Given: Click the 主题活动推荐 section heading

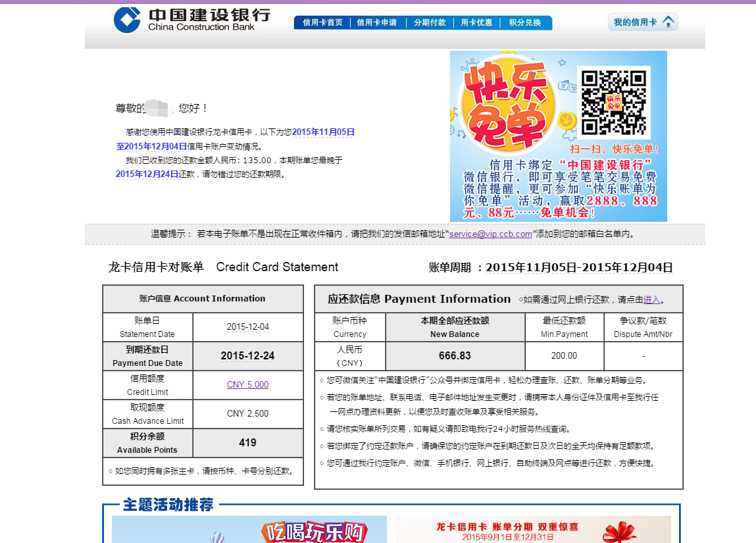Looking at the screenshot, I should click(168, 504).
